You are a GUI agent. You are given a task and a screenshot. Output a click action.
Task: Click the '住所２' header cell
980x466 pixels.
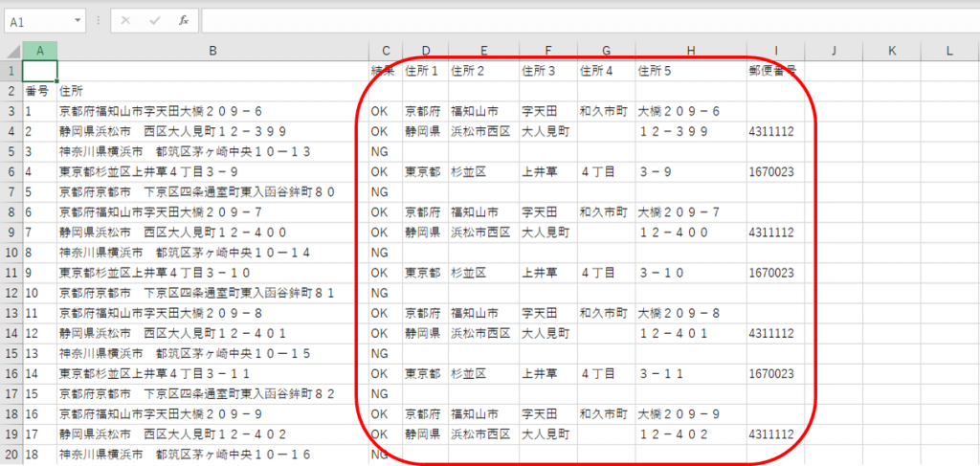pos(483,71)
